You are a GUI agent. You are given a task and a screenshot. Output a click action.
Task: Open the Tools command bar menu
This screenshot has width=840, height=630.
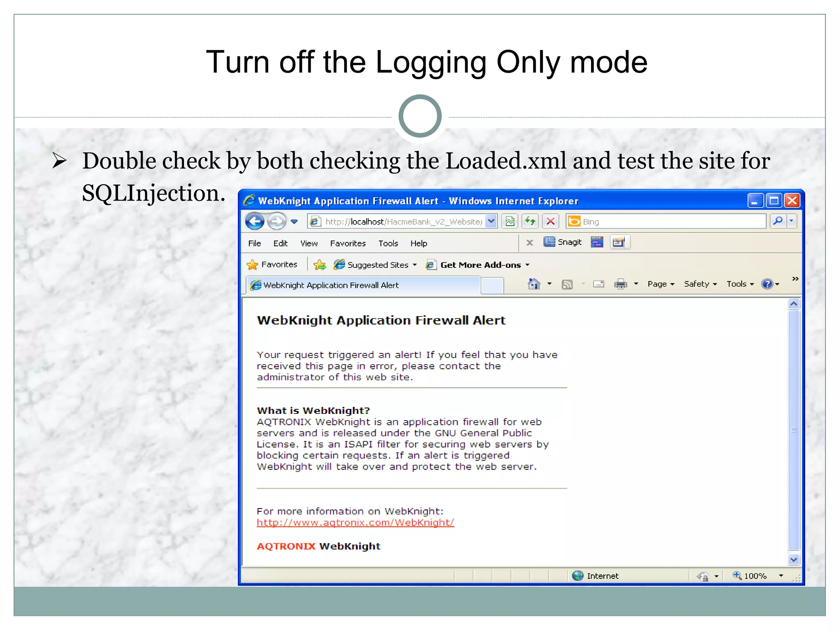click(740, 284)
